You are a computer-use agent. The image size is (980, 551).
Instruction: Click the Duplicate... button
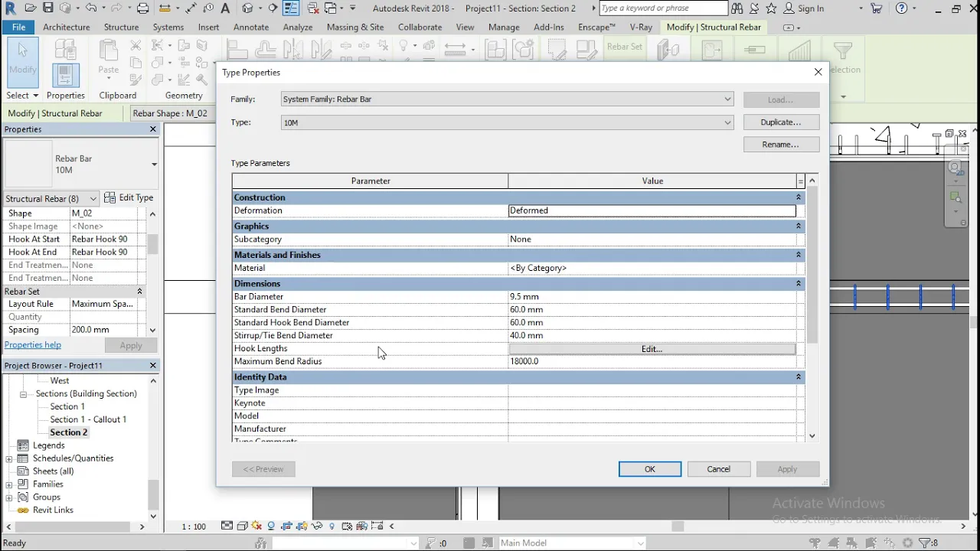pyautogui.click(x=781, y=122)
